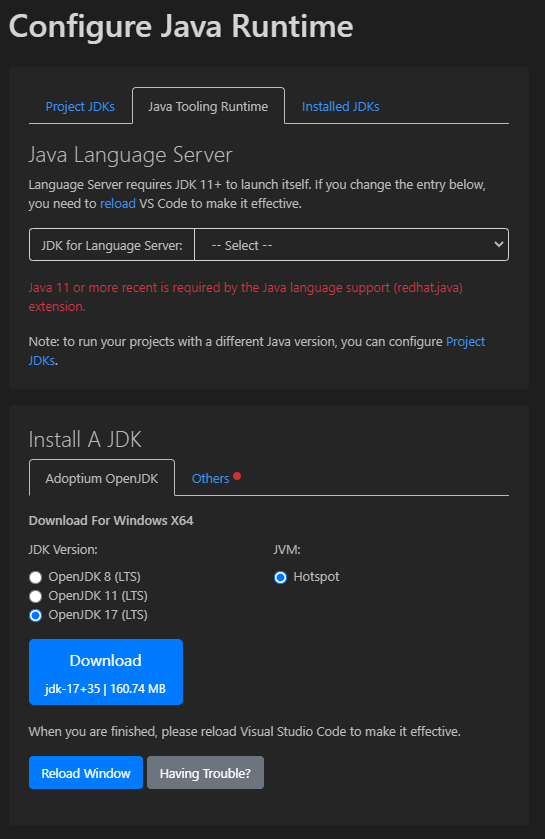Choose the OpenJDK 11 (LTS) radio button
Screen dimensions: 545x839
pos(35,596)
